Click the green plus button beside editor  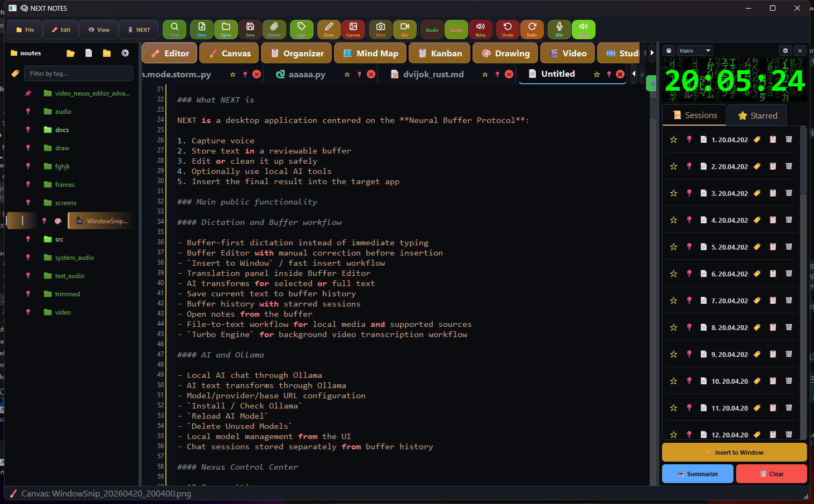[651, 83]
